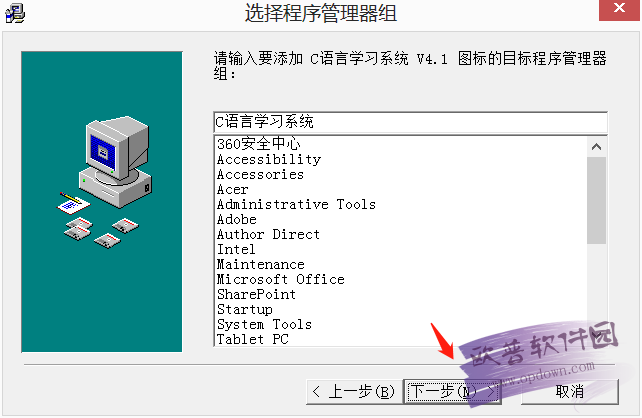The height and width of the screenshot is (418, 642).
Task: Click the program group name input field
Action: click(x=410, y=122)
